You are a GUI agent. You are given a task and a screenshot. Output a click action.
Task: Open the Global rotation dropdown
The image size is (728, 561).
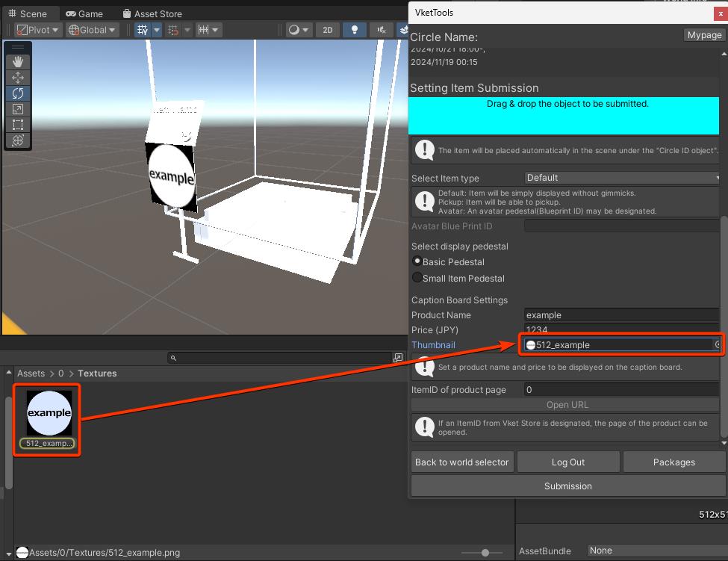pos(92,30)
